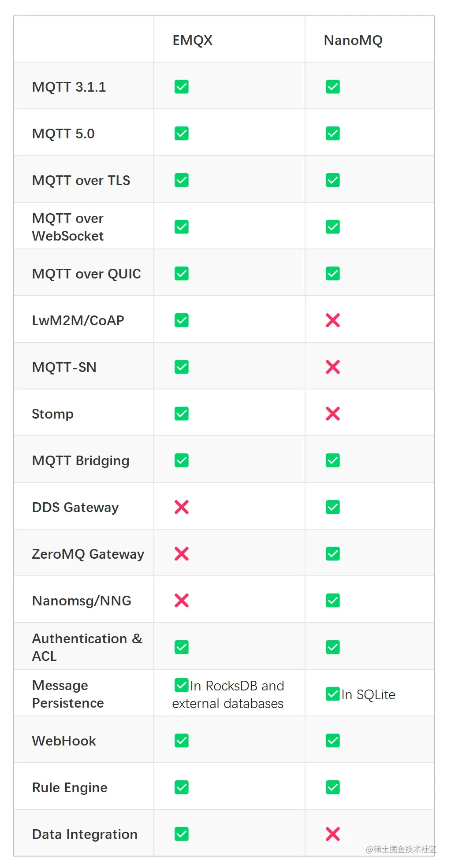Click the NanoMQ checkbox for MQTT 5.0
451x868 pixels.
coord(333,134)
